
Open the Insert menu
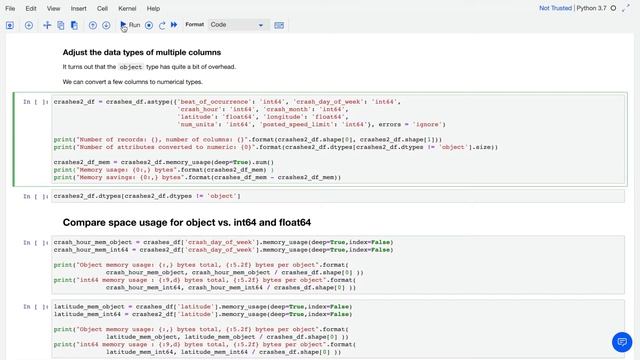click(x=78, y=9)
